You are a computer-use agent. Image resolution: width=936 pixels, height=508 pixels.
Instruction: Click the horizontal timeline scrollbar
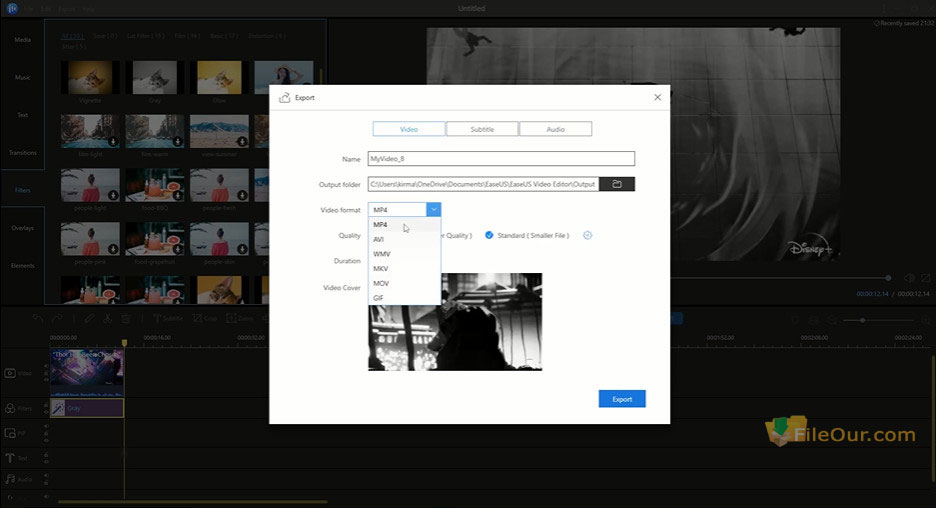[x=192, y=501]
